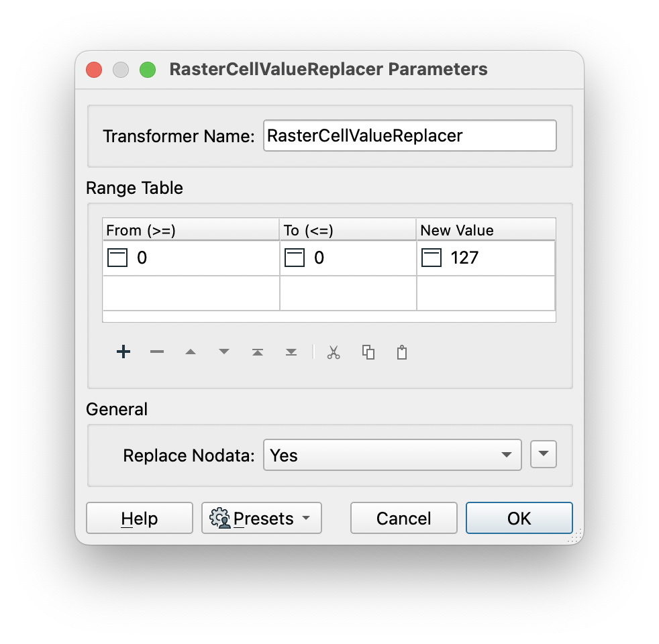Image resolution: width=659 pixels, height=644 pixels.
Task: Open the Presets menu
Action: click(261, 518)
